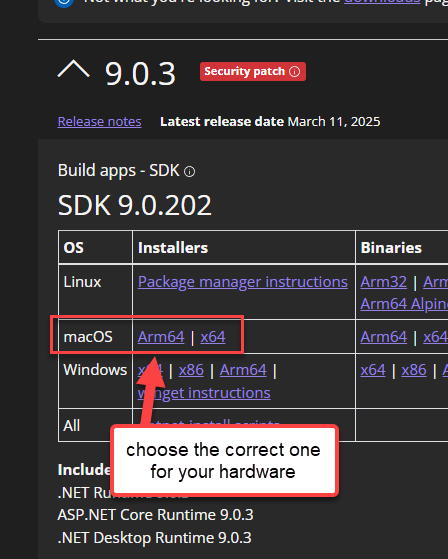Download Windows x86 installer
Screen dimensions: 448x559
pyautogui.click(x=191, y=370)
